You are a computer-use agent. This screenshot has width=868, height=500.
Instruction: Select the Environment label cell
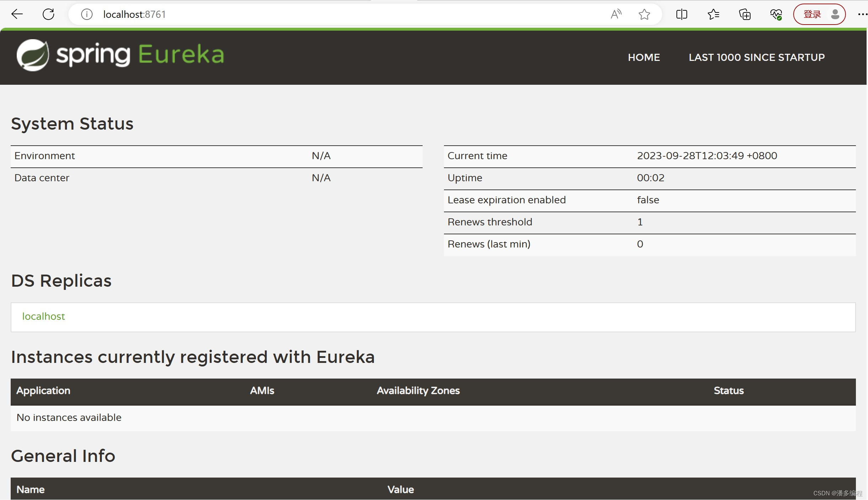(45, 156)
